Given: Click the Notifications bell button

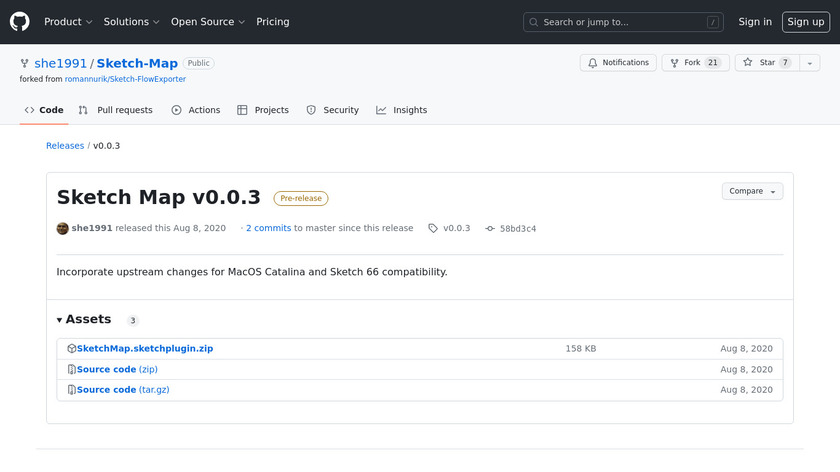Looking at the screenshot, I should [x=618, y=63].
